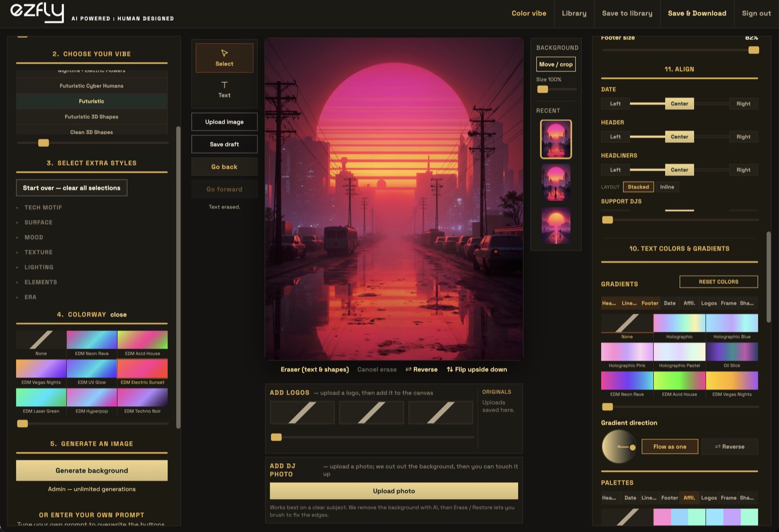Enable Flow as one gradient mode
Viewport: 779px width, 532px height.
670,447
